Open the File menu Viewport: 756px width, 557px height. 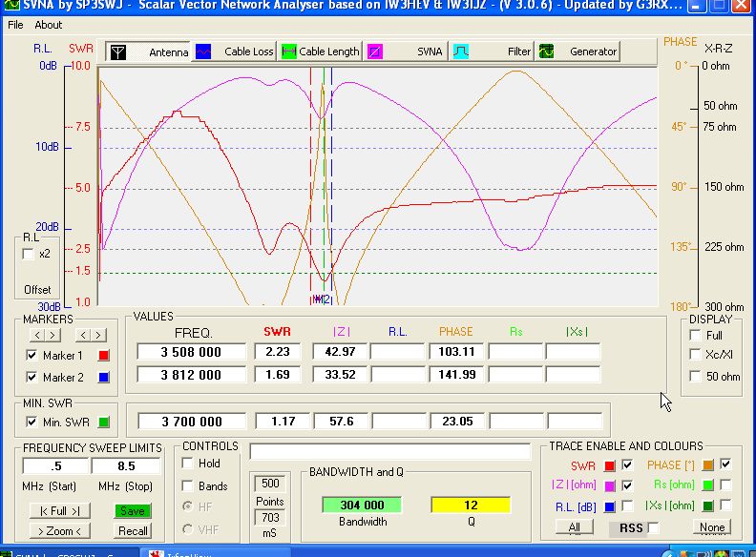[x=15, y=25]
